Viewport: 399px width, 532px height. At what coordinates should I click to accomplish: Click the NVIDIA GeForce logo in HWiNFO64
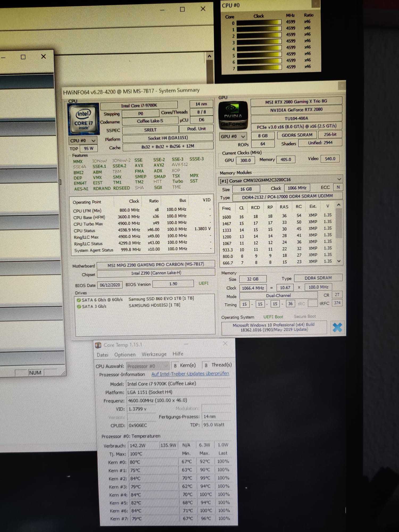coord(233,115)
